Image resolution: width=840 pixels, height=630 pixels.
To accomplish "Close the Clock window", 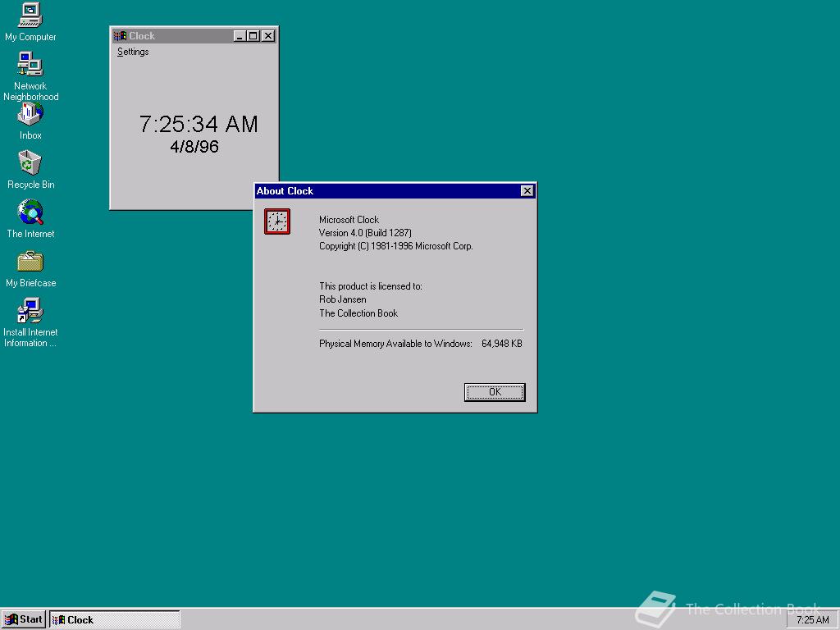I will coord(268,36).
